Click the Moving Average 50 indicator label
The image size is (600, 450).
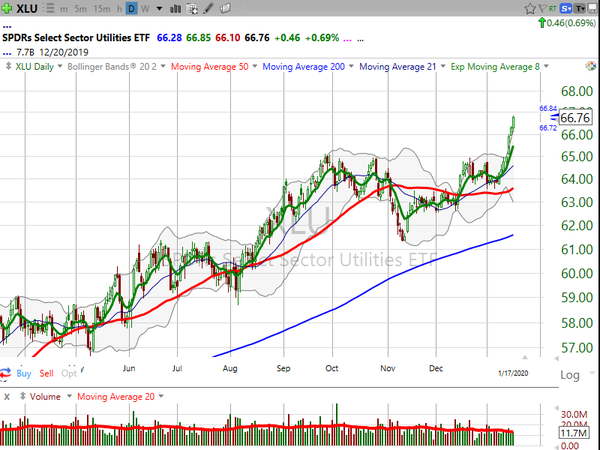click(210, 67)
